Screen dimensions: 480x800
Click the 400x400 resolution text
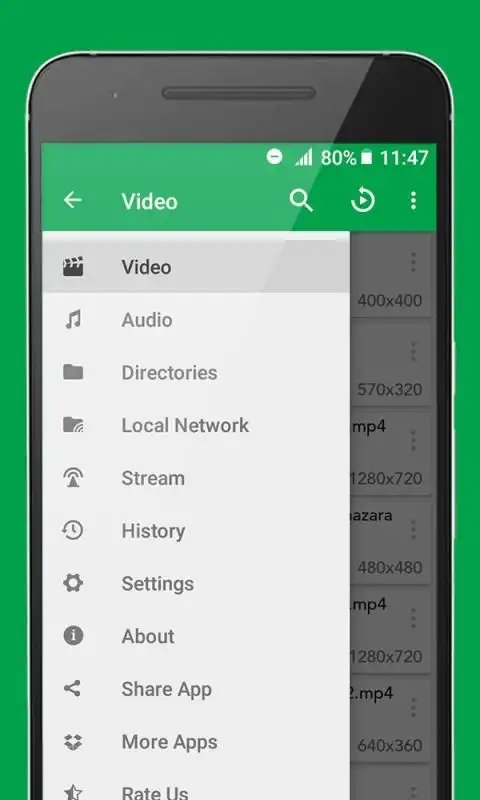coord(390,300)
